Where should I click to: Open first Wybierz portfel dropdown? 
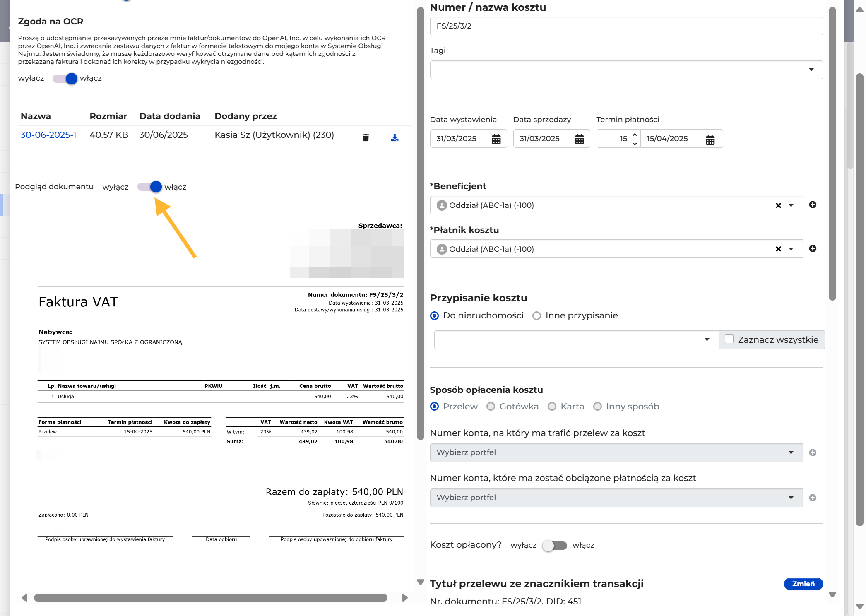(616, 452)
